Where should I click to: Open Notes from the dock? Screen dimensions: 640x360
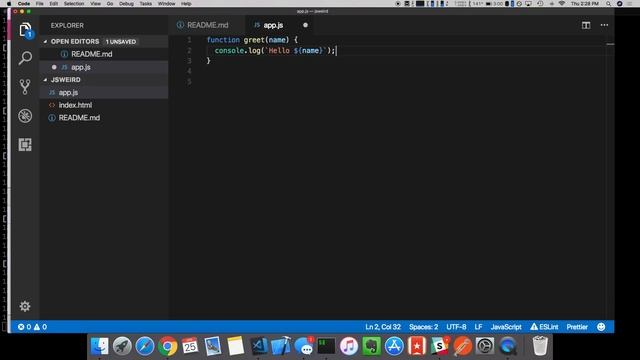[235, 346]
